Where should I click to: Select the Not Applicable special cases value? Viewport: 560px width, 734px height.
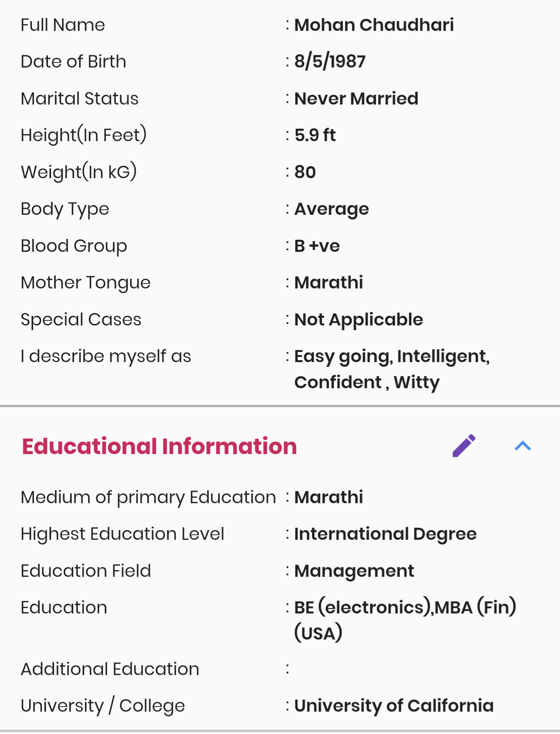358,320
